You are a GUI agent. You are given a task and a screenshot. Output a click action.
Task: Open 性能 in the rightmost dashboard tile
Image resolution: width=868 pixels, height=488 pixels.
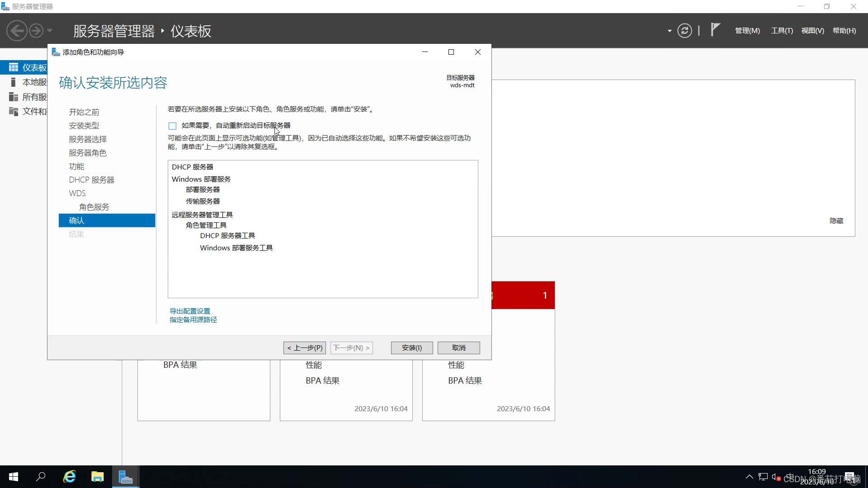[456, 365]
